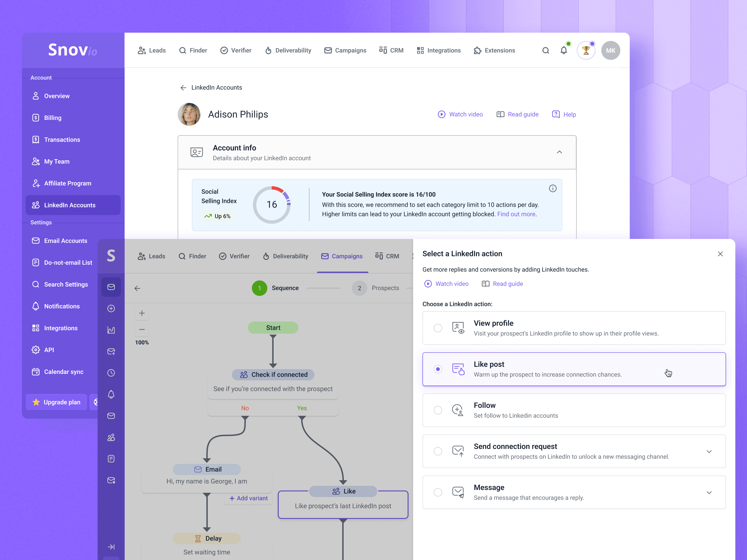
Task: Click the View profile action icon
Action: 458,328
